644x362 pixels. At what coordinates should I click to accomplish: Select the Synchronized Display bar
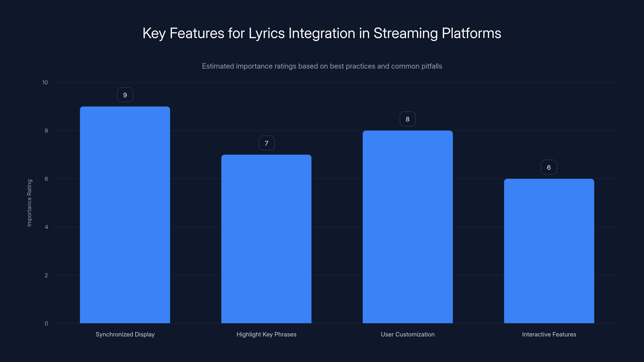click(125, 215)
